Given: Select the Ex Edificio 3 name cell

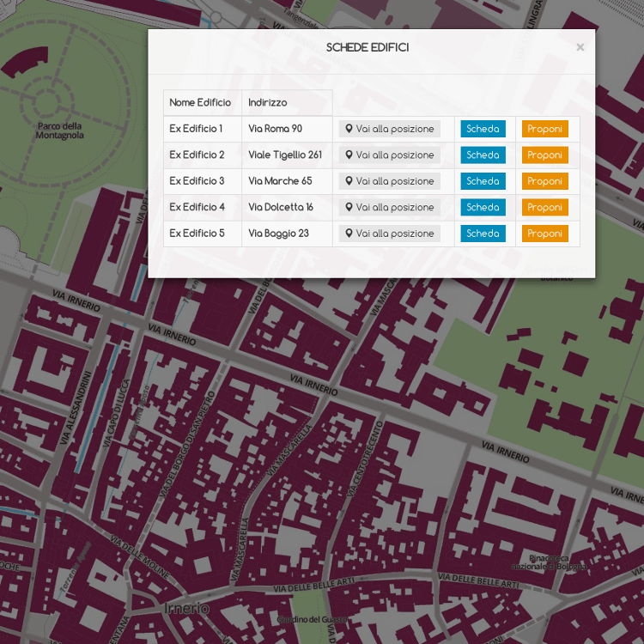Looking at the screenshot, I should point(203,181).
